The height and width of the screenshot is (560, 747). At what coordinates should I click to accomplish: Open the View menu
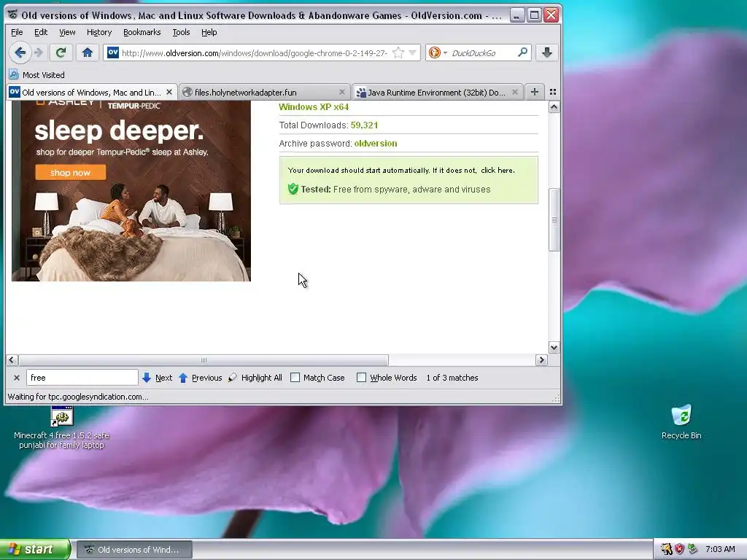(67, 32)
